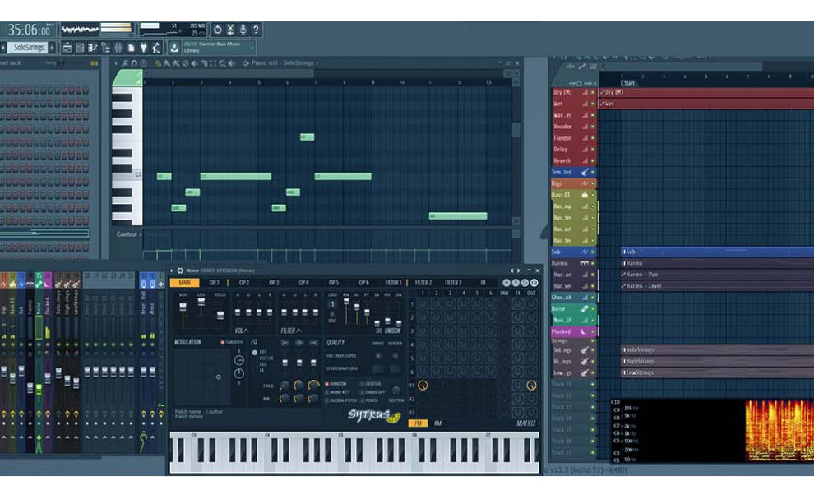Click the microphone recording icon

coord(243,29)
